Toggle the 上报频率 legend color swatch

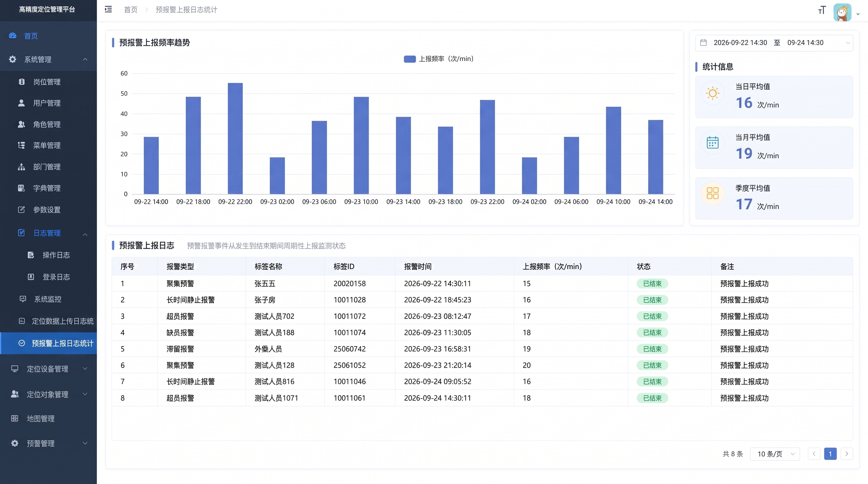tap(410, 59)
